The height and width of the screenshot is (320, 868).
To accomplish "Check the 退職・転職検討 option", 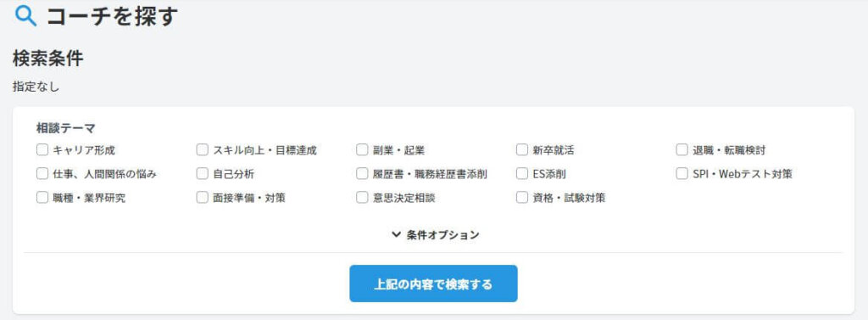I will [x=682, y=149].
